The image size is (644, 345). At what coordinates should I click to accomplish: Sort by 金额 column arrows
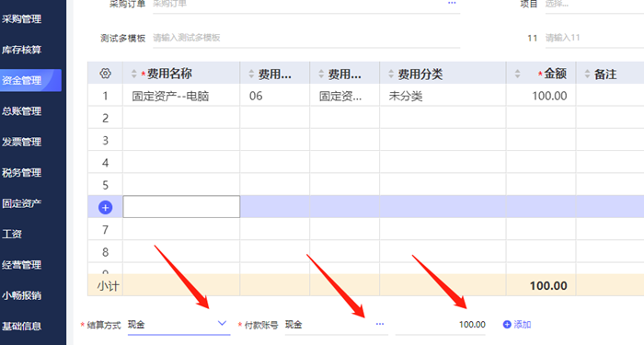click(517, 74)
